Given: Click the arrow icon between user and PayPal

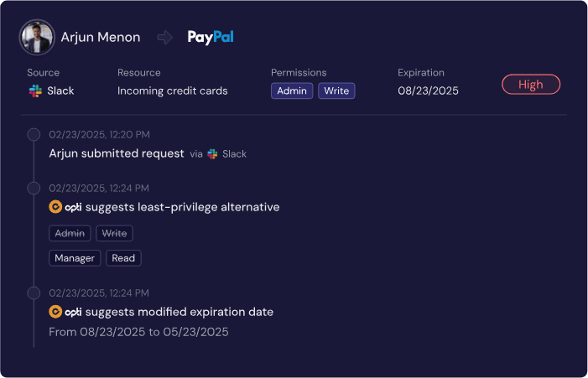Looking at the screenshot, I should 165,37.
